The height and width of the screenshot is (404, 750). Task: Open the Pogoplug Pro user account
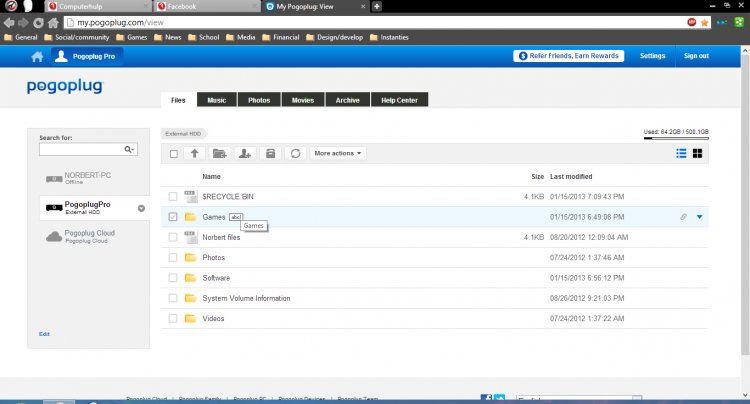(x=87, y=56)
